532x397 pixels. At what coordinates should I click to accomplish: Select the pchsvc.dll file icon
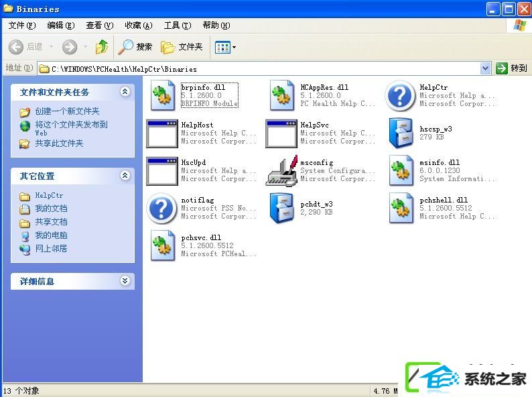coord(163,245)
